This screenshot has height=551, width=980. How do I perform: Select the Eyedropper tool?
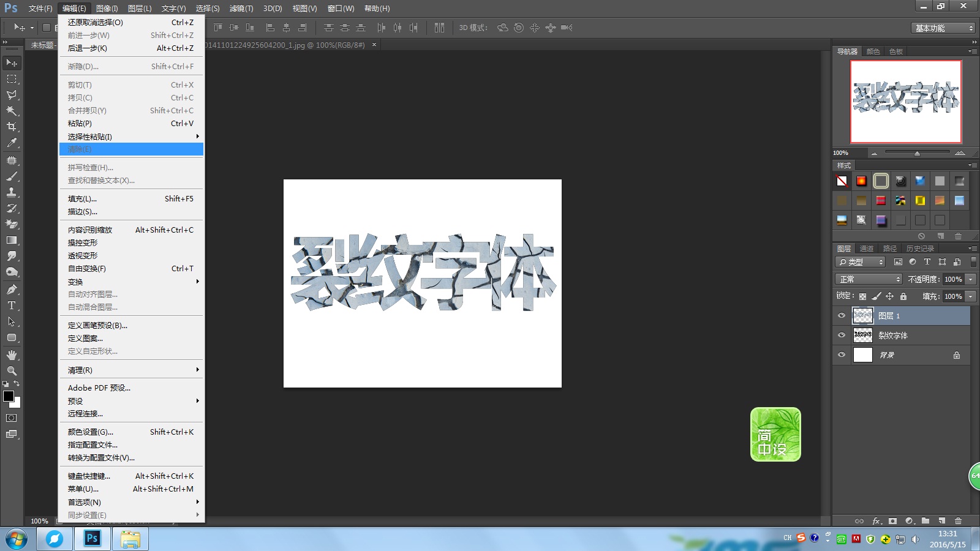(x=12, y=143)
